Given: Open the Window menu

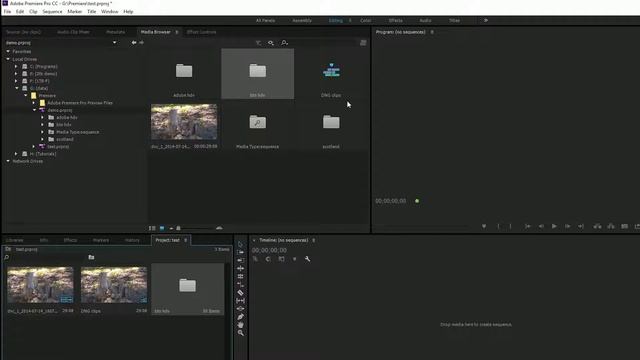Looking at the screenshot, I should coord(109,11).
